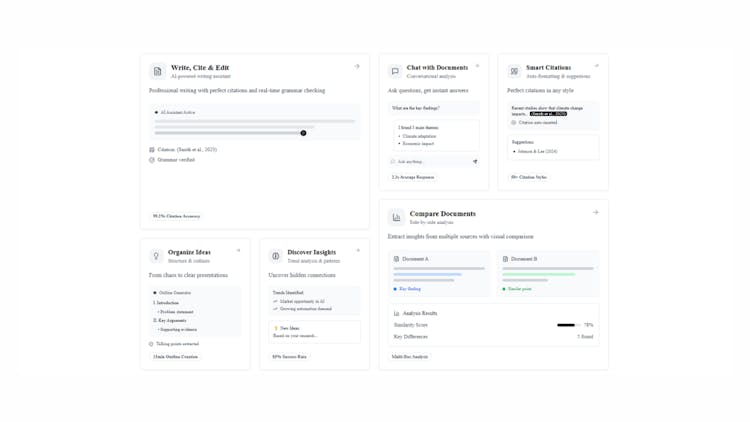Select the Chat with Documents card title
This screenshot has width=750, height=422.
(x=437, y=68)
